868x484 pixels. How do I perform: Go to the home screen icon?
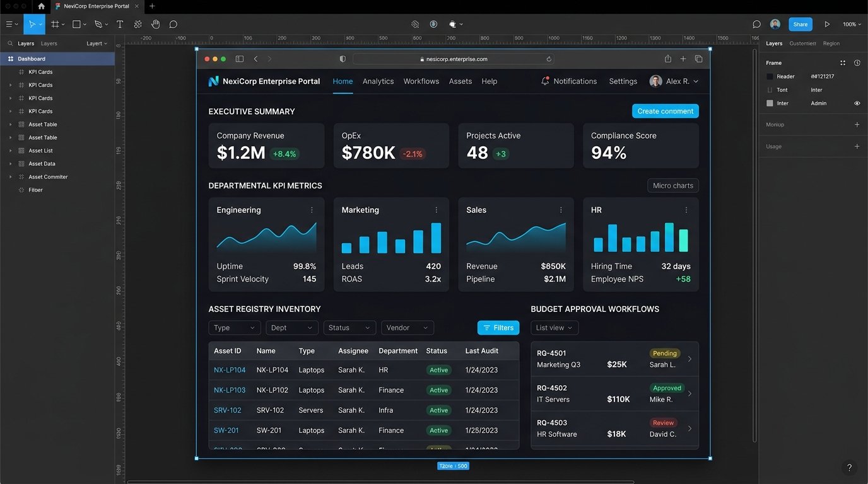(41, 6)
